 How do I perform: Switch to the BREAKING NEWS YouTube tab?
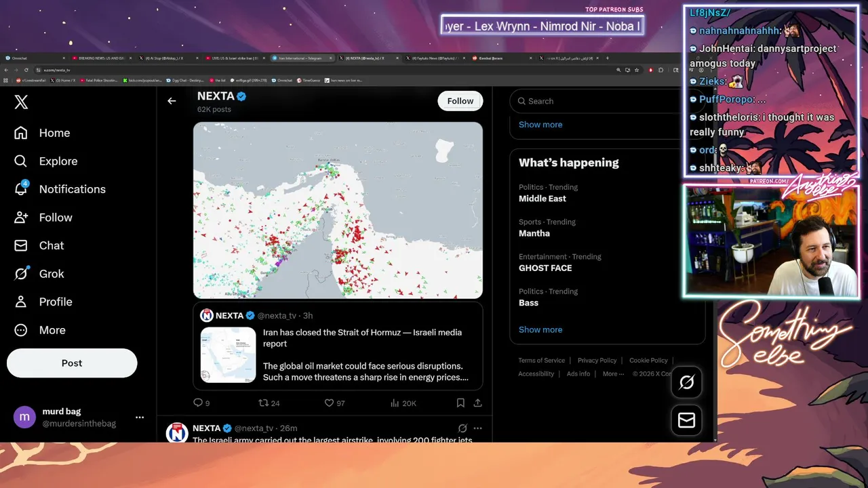click(x=100, y=58)
